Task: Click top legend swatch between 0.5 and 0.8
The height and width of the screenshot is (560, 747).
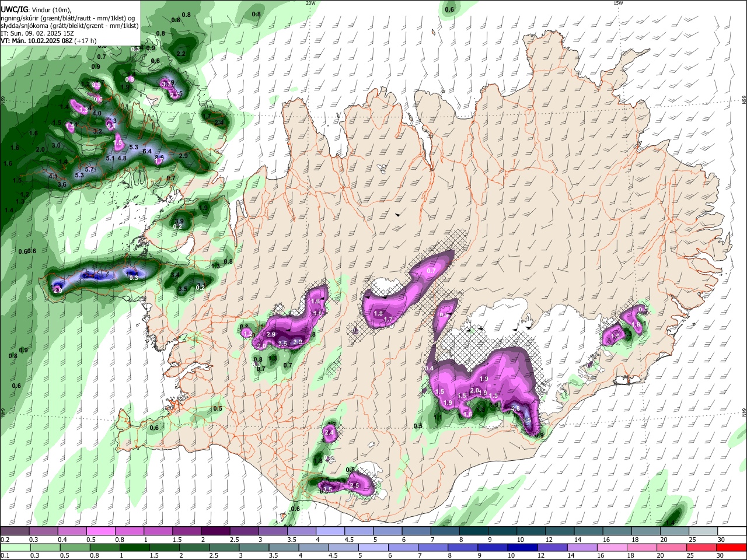Action: pos(100,531)
